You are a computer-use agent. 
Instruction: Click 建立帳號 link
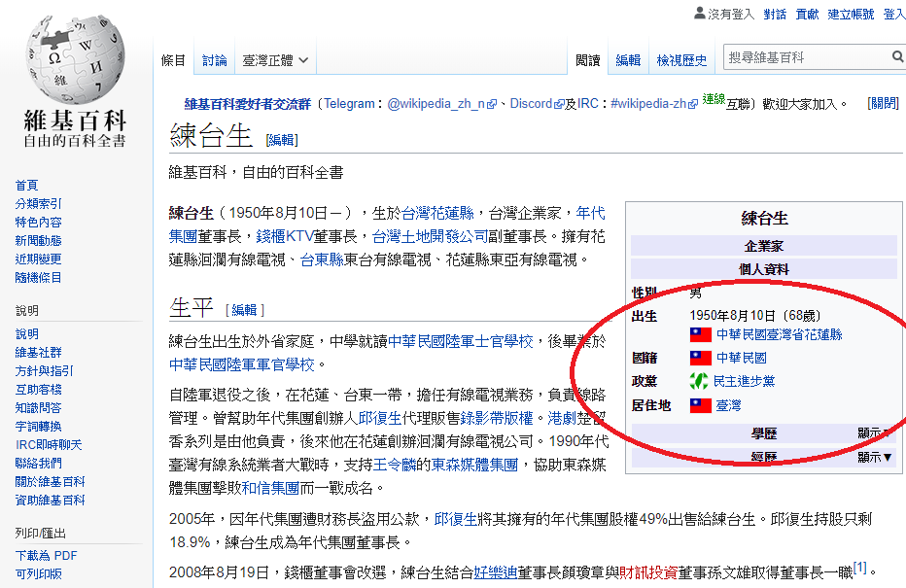[x=851, y=14]
